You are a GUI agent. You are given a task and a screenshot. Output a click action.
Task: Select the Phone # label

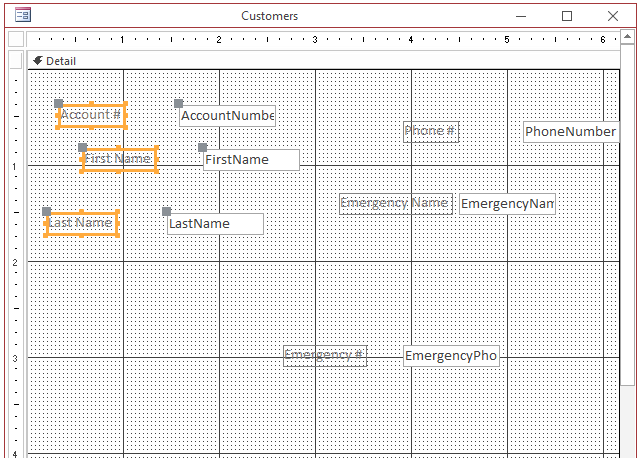point(431,132)
